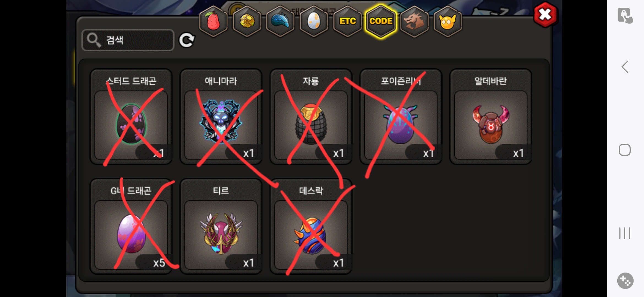The image size is (644, 297).
Task: Pick the 스터드 드래곤 egg slot
Action: click(131, 117)
